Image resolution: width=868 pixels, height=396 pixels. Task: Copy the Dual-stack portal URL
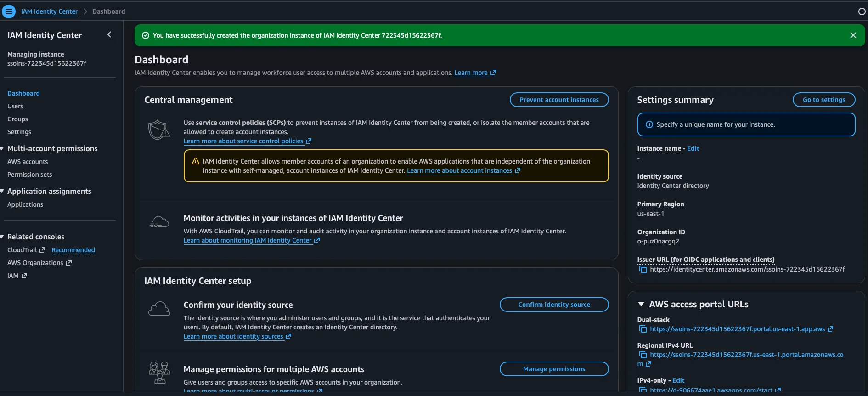[643, 329]
